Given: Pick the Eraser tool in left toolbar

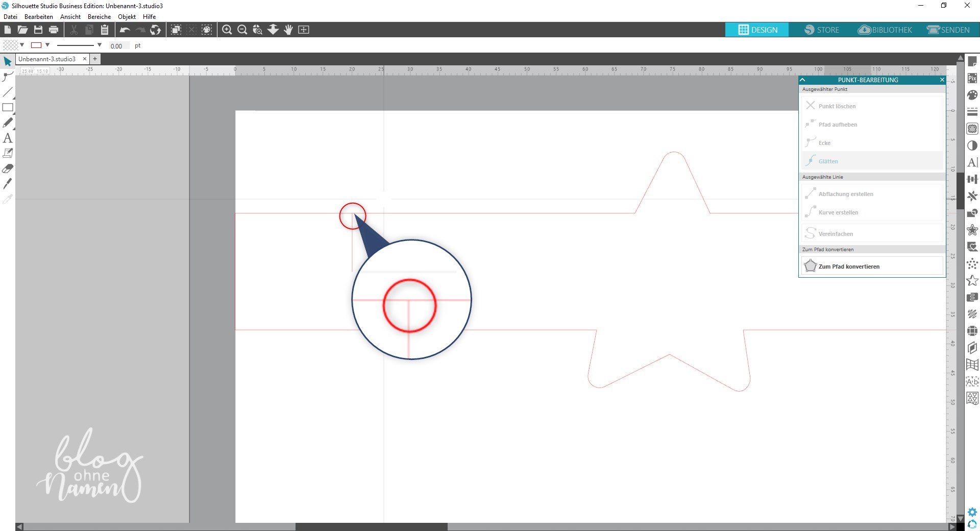Looking at the screenshot, I should tap(8, 168).
